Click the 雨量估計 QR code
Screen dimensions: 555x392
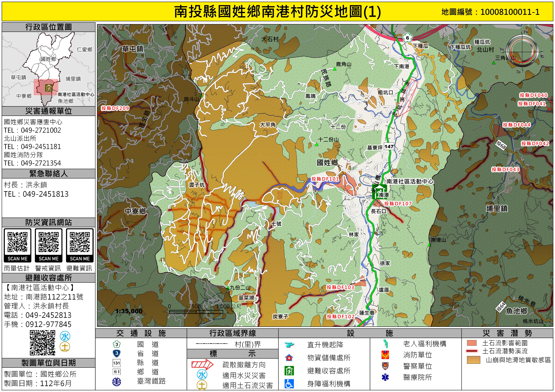[x=17, y=242]
